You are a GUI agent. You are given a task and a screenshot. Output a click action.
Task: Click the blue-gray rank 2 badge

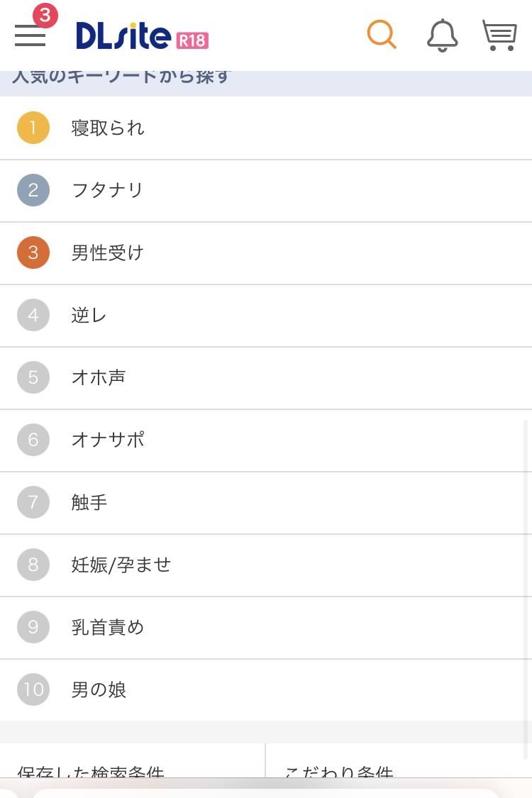(33, 190)
